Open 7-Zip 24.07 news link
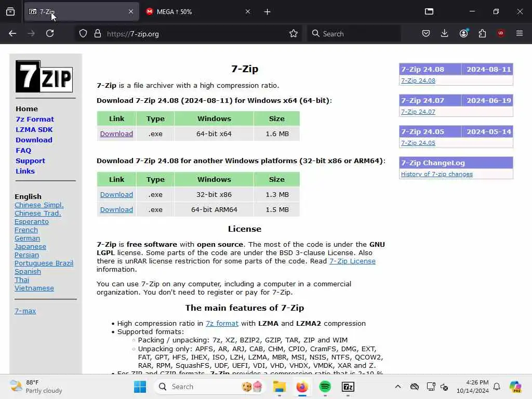 (418, 112)
